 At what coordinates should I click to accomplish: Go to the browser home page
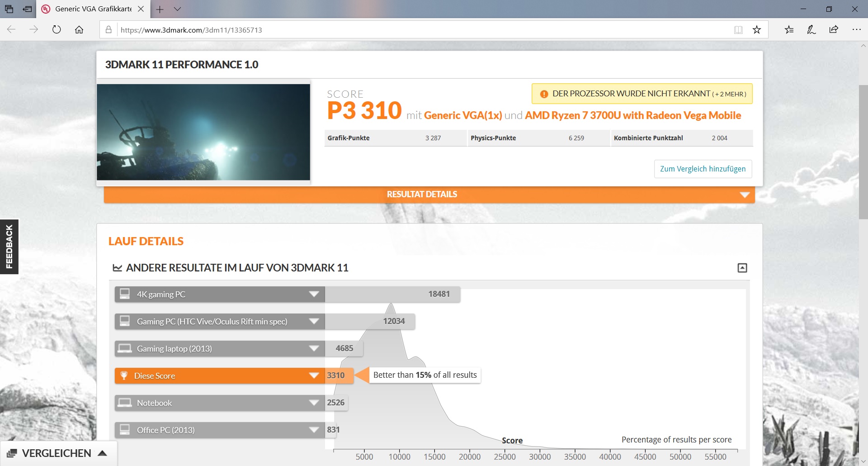pyautogui.click(x=79, y=30)
